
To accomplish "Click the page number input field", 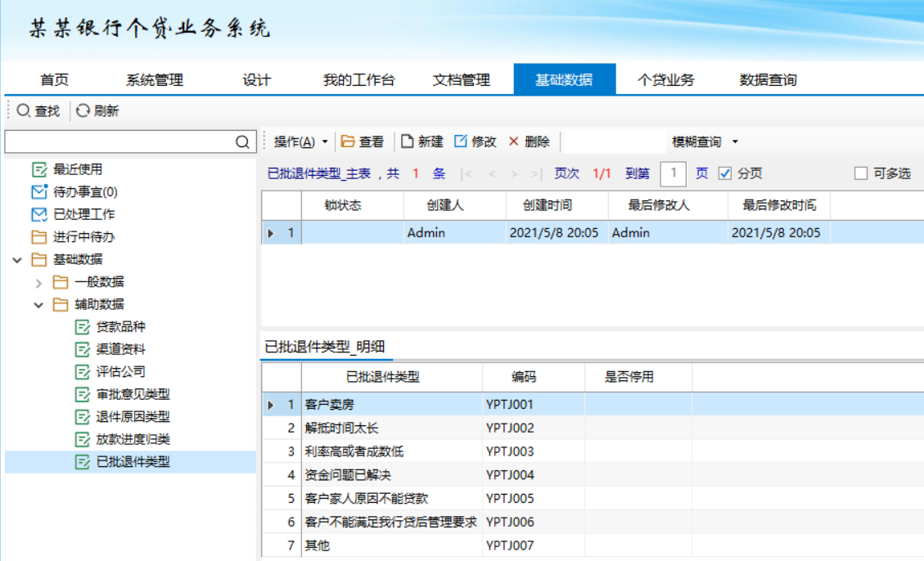I will coord(673,173).
